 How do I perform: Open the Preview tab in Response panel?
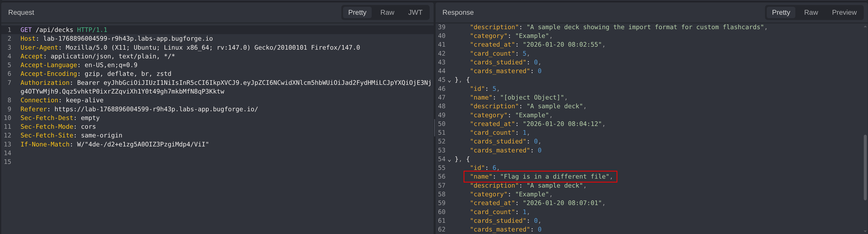click(844, 12)
